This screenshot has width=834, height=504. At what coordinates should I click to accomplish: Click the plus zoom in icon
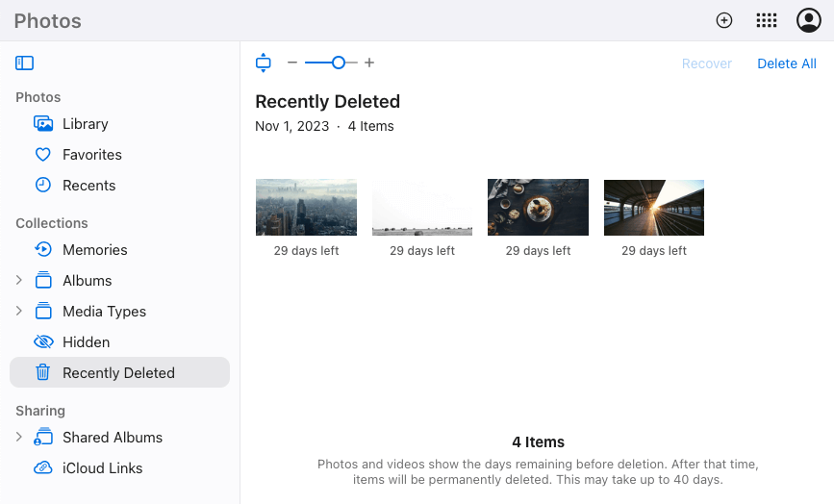coord(369,63)
